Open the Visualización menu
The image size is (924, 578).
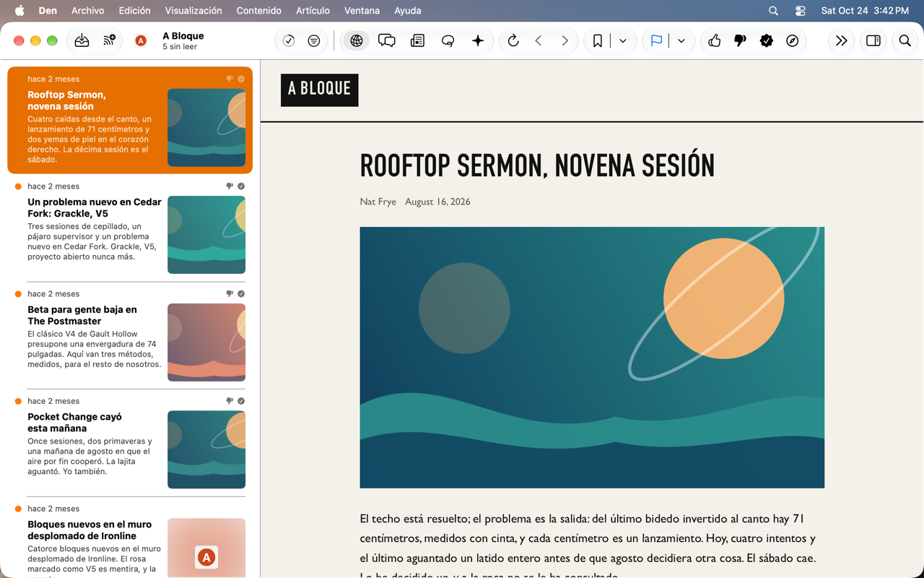[x=193, y=11]
